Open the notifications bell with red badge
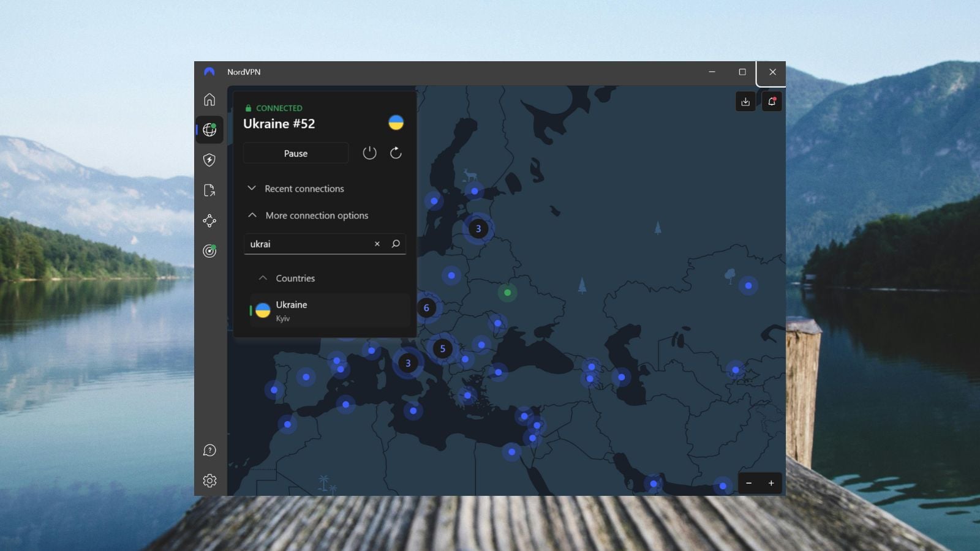 point(772,102)
